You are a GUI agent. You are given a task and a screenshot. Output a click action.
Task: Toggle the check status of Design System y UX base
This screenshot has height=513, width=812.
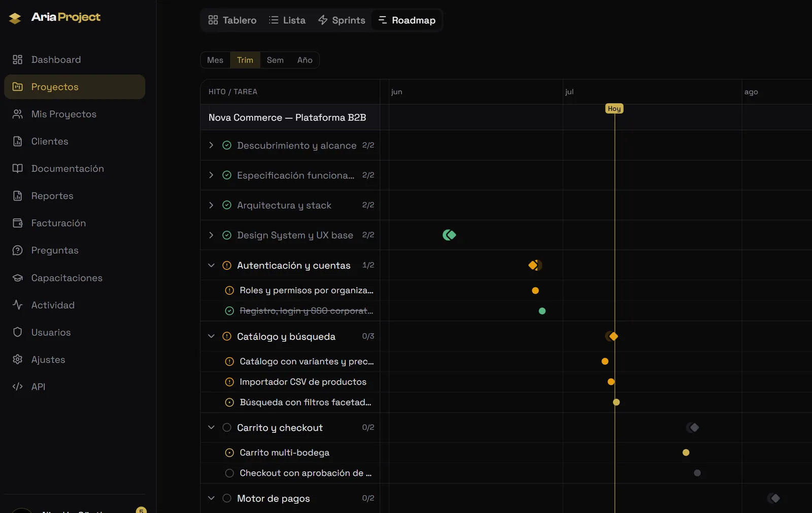click(227, 235)
